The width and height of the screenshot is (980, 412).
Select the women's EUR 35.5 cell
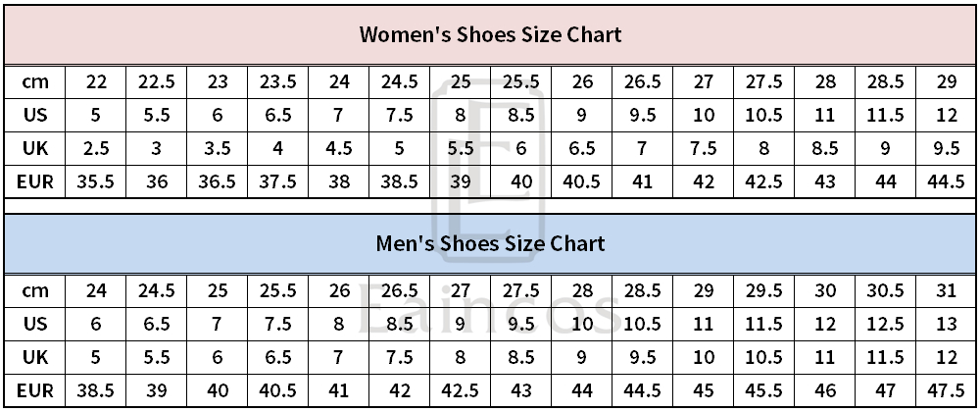point(96,181)
